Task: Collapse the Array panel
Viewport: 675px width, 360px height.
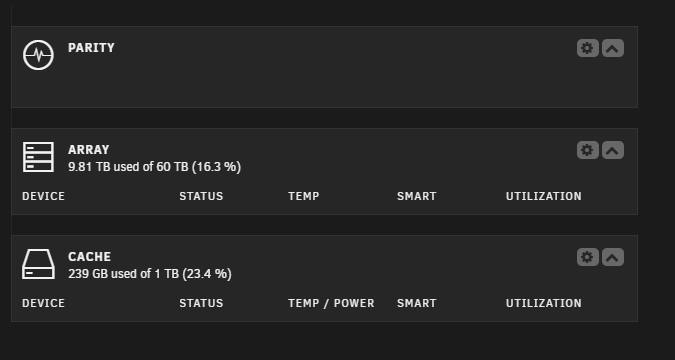Action: point(613,150)
